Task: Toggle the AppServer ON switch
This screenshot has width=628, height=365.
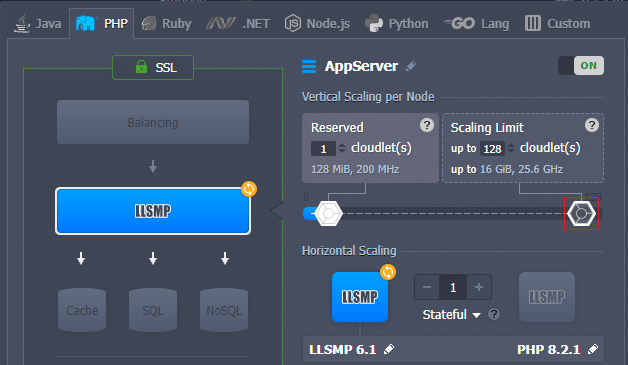Action: coord(581,66)
